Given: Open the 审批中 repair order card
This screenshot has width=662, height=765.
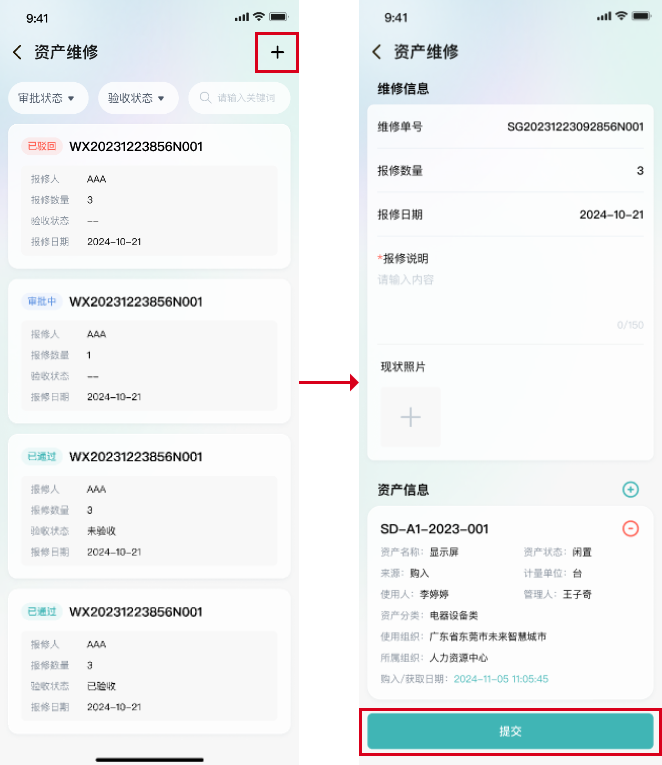Looking at the screenshot, I should [149, 350].
